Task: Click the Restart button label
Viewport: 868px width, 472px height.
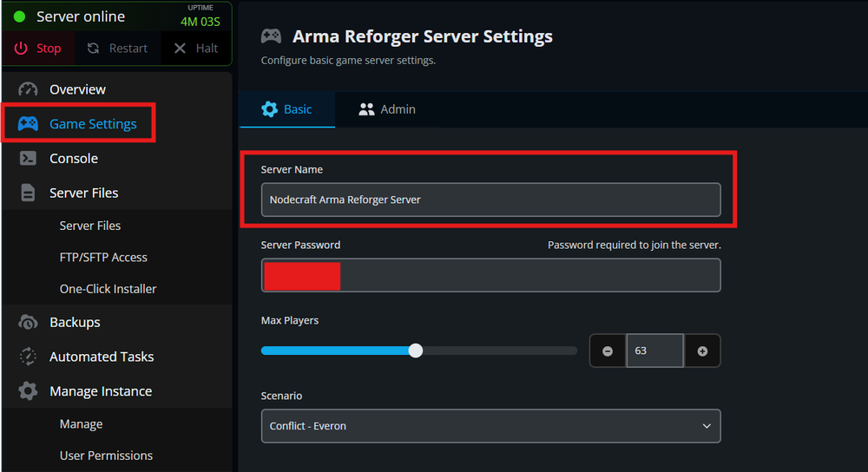Action: pyautogui.click(x=128, y=49)
